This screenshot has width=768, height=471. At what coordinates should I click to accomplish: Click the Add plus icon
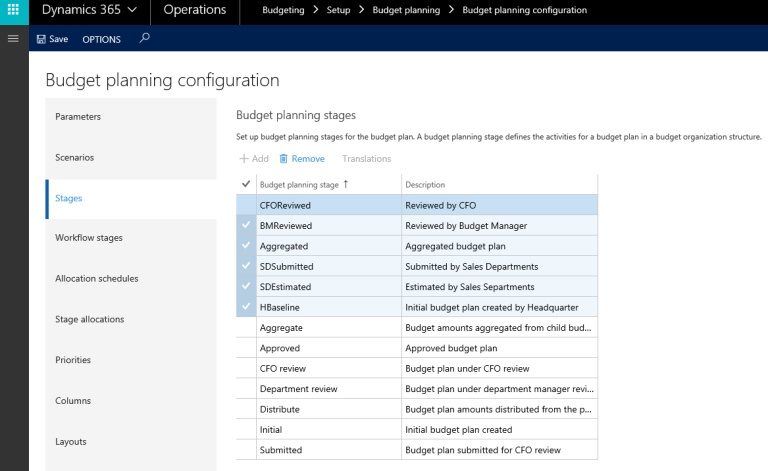point(244,159)
